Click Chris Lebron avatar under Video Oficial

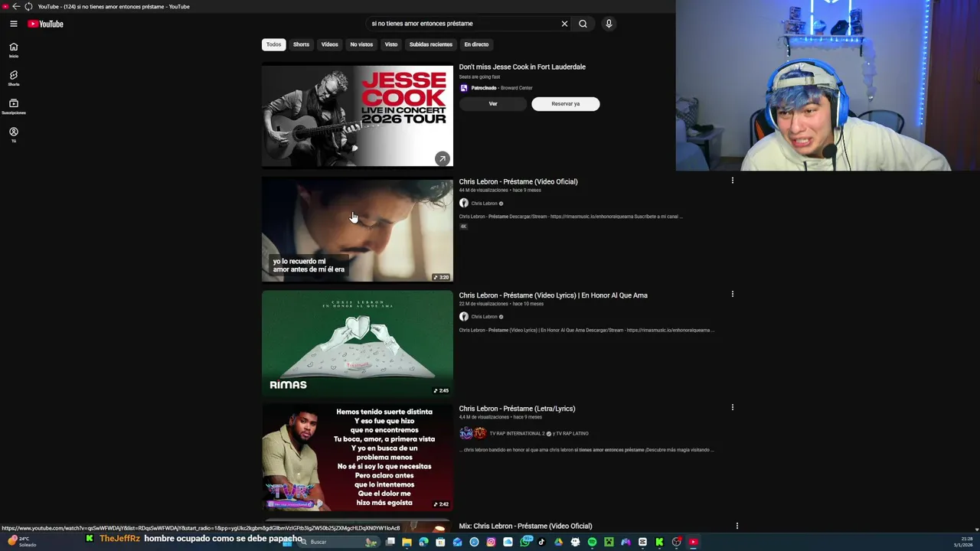[463, 204]
